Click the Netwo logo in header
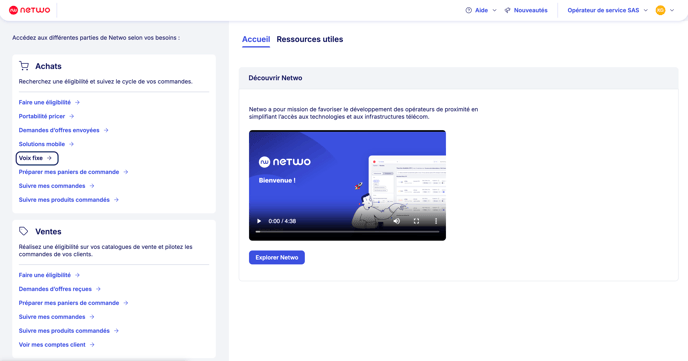688x361 pixels. coord(29,10)
